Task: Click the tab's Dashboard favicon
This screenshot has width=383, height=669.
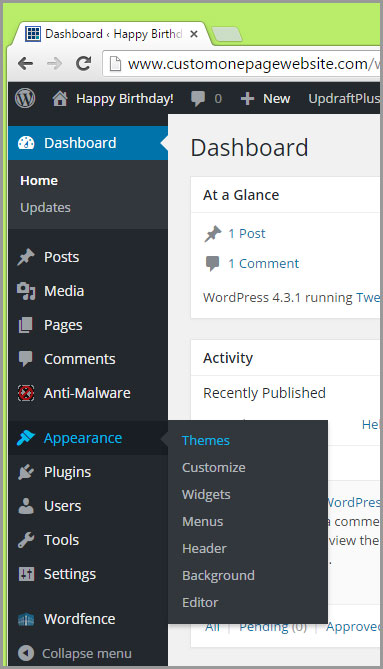Action: 33,33
